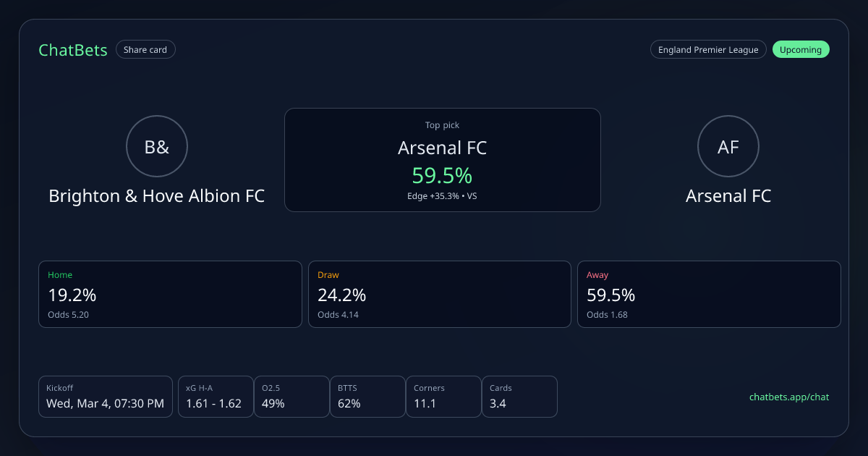Click the xG H-A stat tile
The width and height of the screenshot is (868, 456).
point(216,397)
